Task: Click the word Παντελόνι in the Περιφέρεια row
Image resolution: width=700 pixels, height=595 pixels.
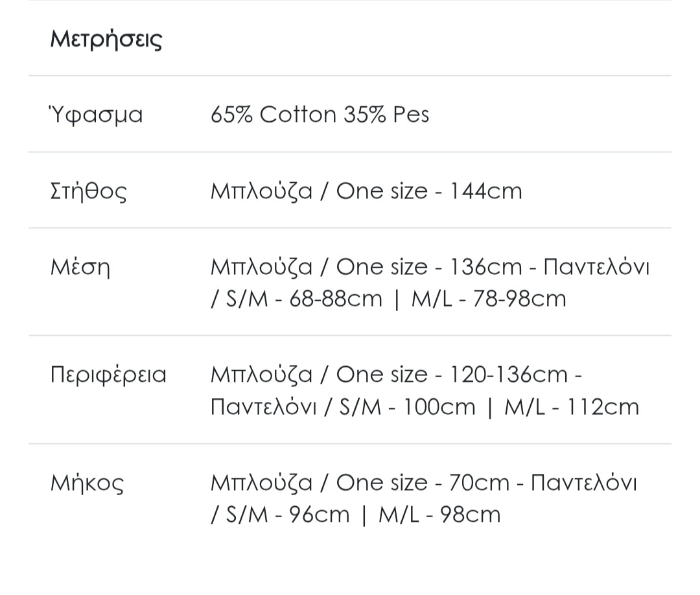Action: (x=264, y=407)
